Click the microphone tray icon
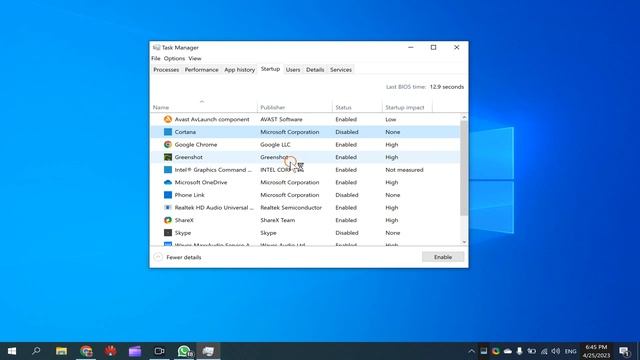The image size is (640, 360). [x=519, y=351]
